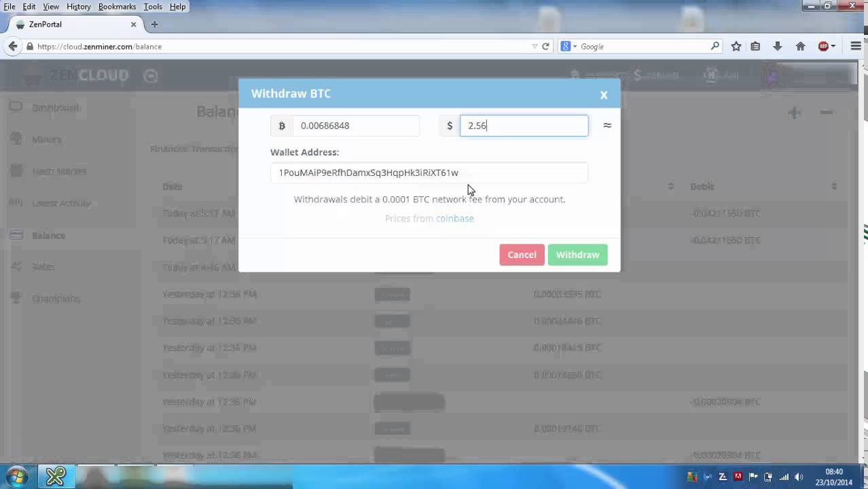Image resolution: width=868 pixels, height=489 pixels.
Task: Click the dollar sign field prefix
Action: pos(450,126)
